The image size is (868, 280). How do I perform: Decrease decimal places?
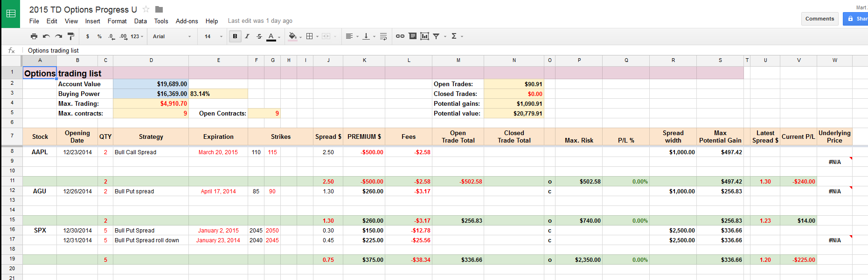[x=111, y=36]
